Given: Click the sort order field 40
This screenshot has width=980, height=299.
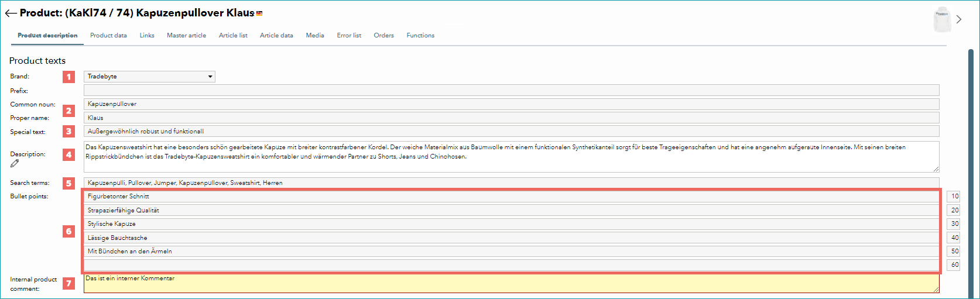Looking at the screenshot, I should [x=954, y=238].
